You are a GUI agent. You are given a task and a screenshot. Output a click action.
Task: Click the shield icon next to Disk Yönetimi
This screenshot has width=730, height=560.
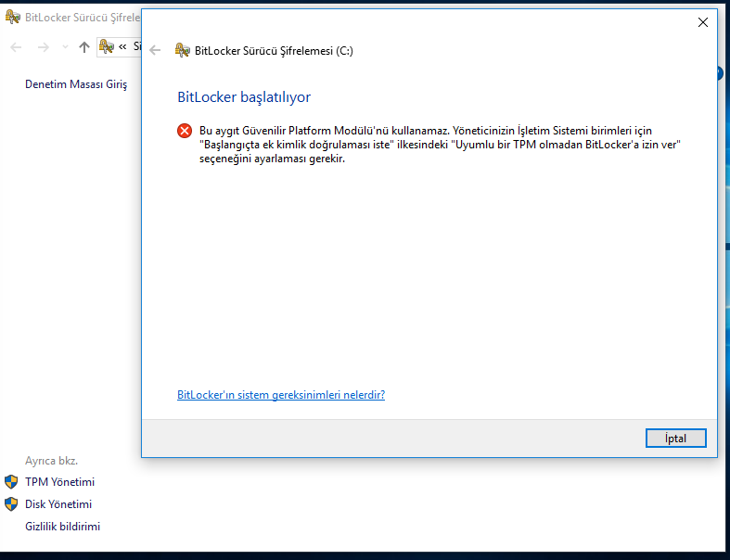pyautogui.click(x=11, y=504)
